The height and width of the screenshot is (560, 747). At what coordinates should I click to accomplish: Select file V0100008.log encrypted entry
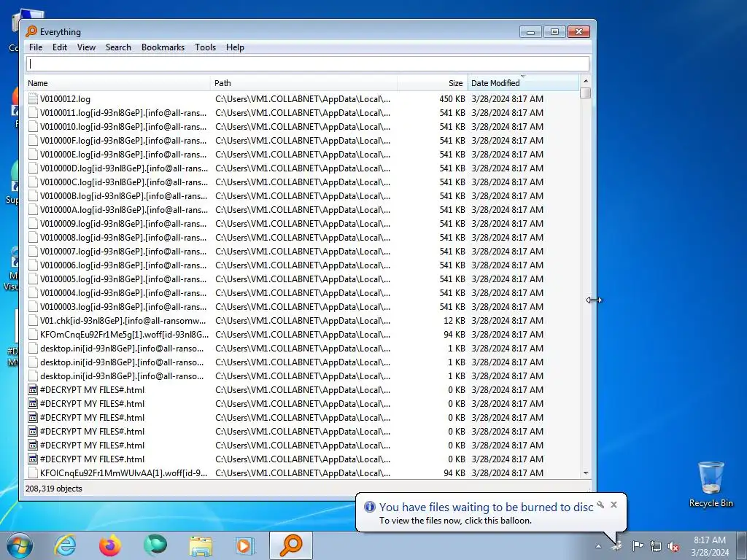pyautogui.click(x=123, y=237)
